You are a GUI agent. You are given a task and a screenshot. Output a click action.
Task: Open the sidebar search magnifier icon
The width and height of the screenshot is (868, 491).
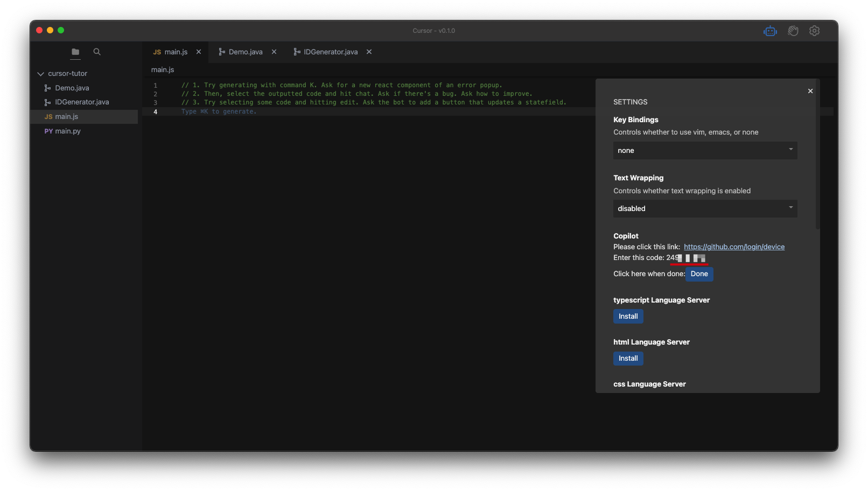point(97,52)
